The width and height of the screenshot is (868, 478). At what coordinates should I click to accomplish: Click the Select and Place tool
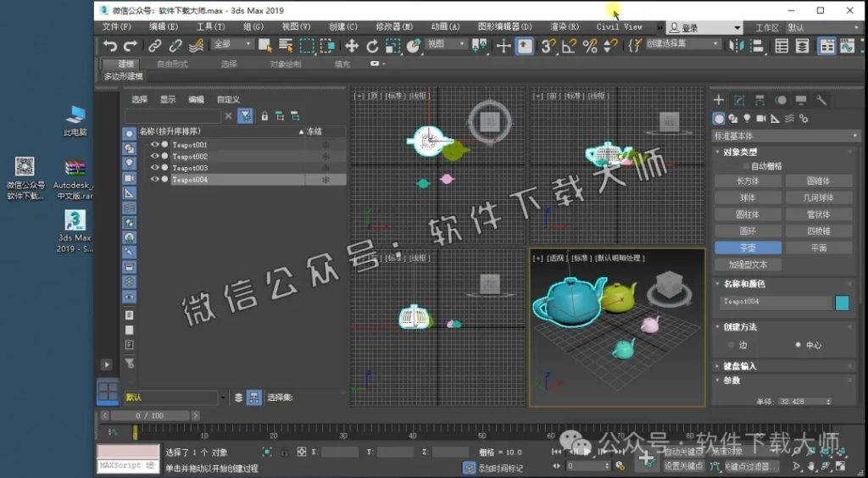click(413, 46)
